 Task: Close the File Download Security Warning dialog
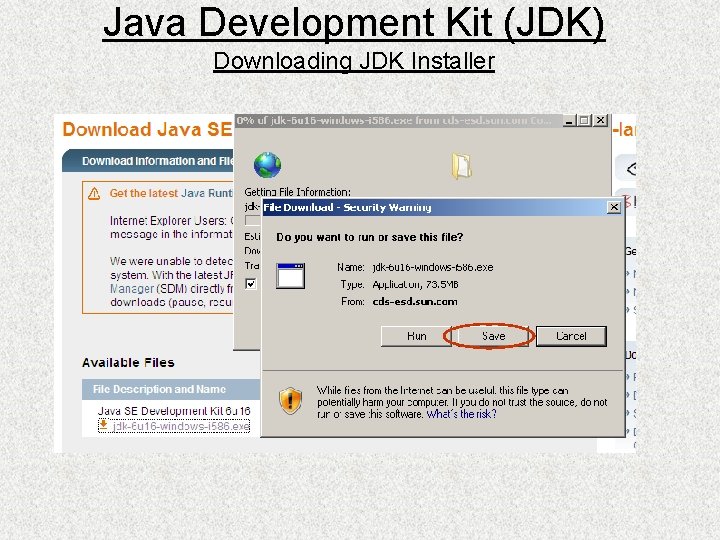coord(614,208)
